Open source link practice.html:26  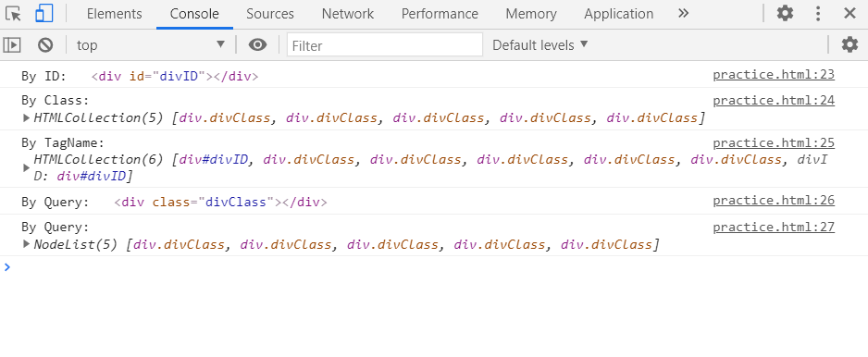coord(774,201)
